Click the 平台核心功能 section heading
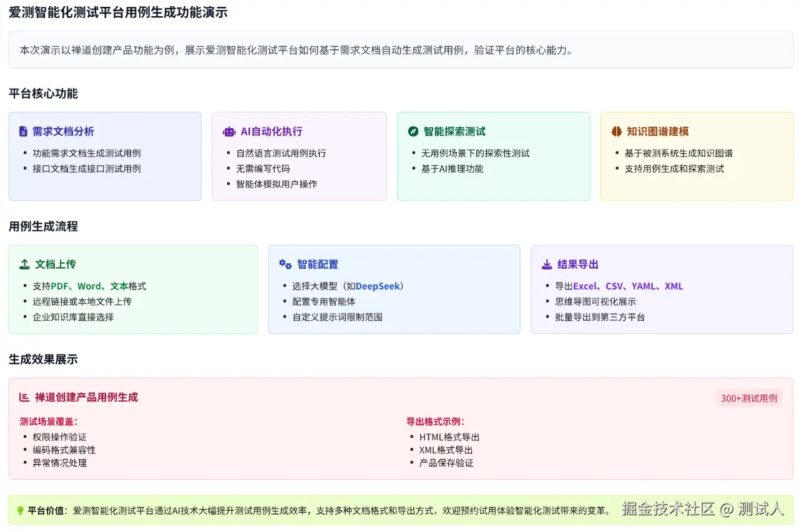Image resolution: width=799 pixels, height=532 pixels. [43, 94]
